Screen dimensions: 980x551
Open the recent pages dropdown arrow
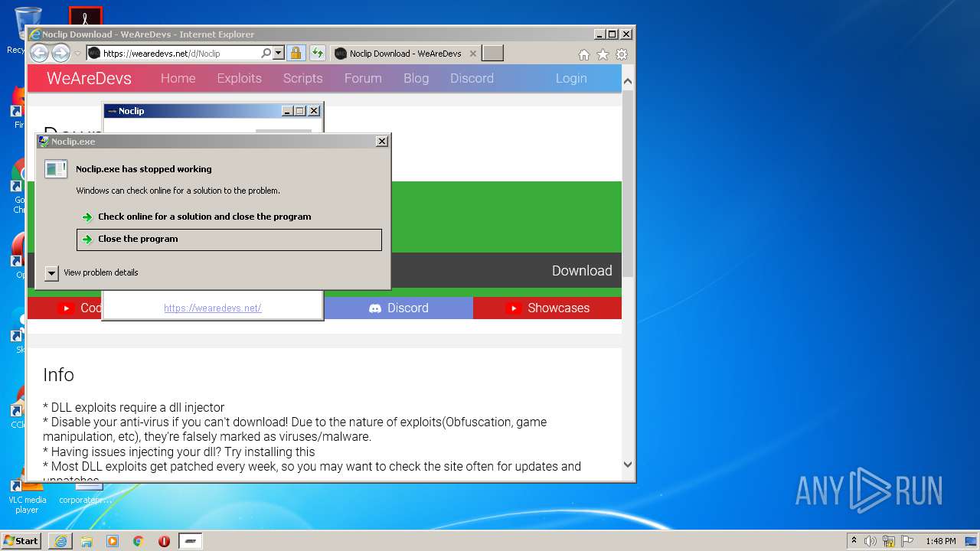click(77, 54)
